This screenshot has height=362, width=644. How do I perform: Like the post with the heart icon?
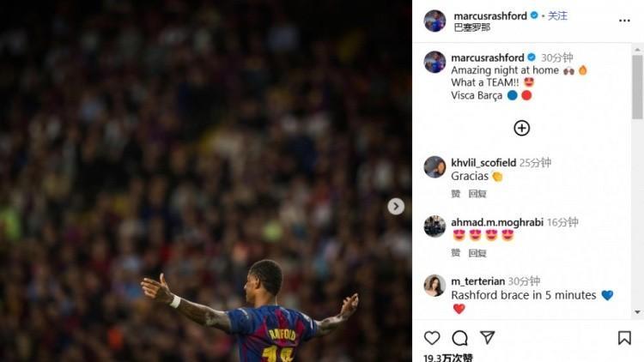[x=432, y=338]
